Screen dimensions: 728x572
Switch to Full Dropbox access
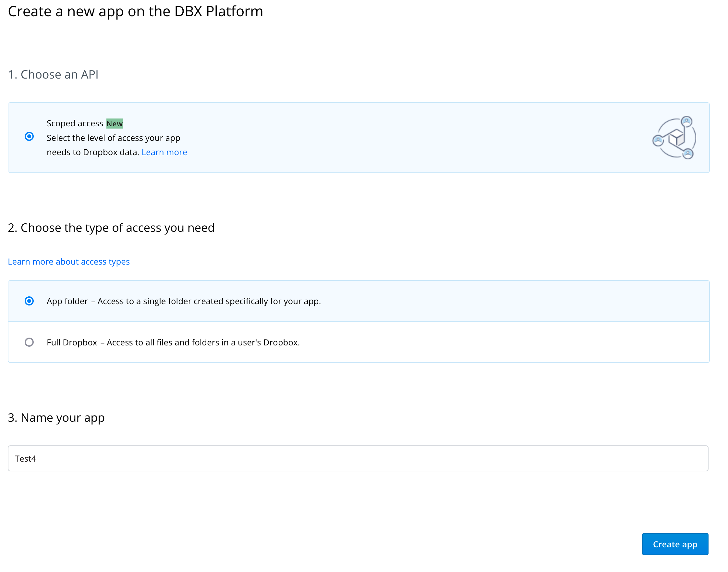[30, 342]
